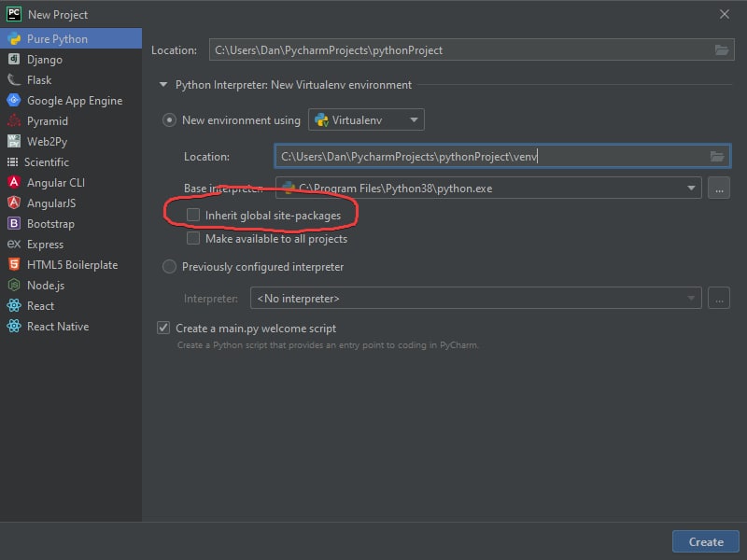Open the Virtualenv environment type dropdown
The width and height of the screenshot is (747, 560).
coord(366,119)
